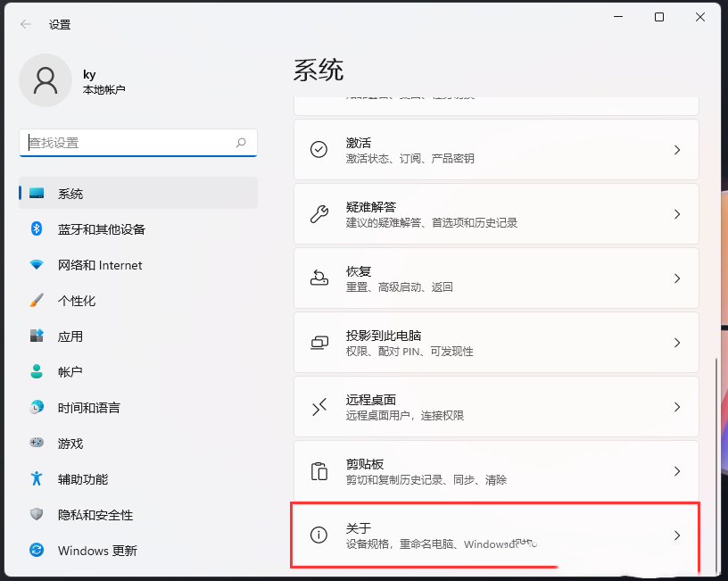This screenshot has height=581, width=728.
Task: Select the accessibility person icon
Action: tap(37, 479)
